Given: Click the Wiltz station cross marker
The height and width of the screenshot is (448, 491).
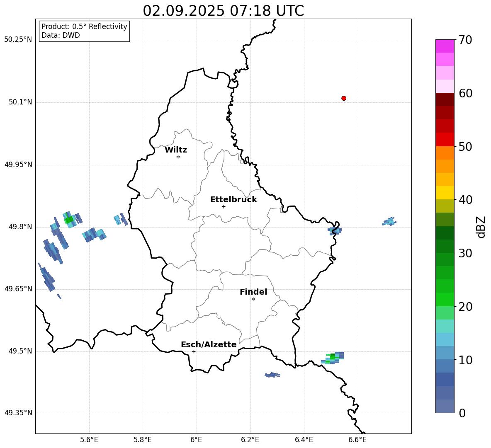Looking at the screenshot, I should click(178, 157).
